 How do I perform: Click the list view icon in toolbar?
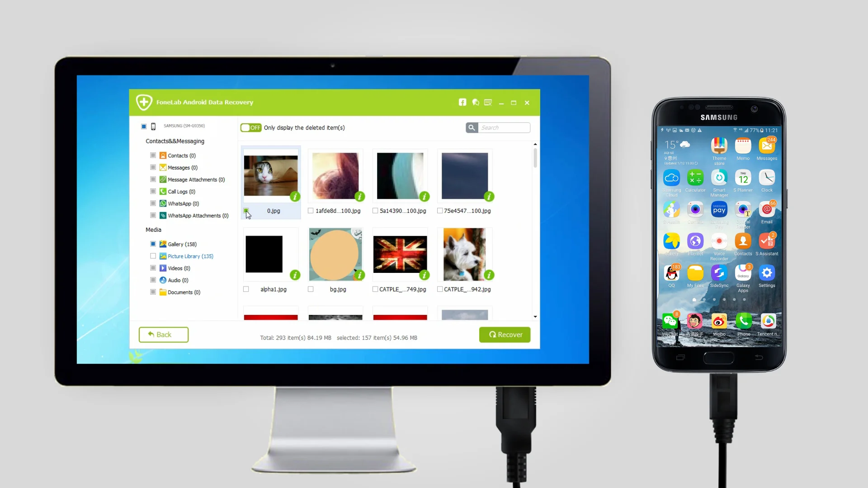coord(488,102)
